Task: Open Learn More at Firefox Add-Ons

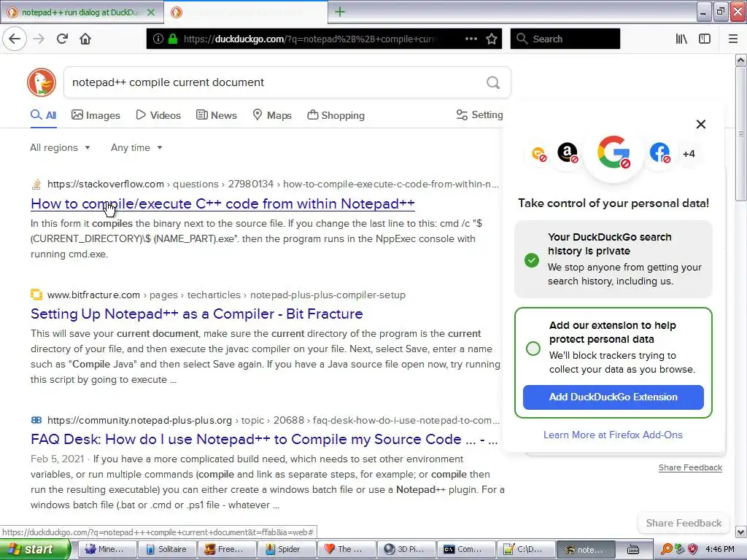Action: [x=613, y=435]
